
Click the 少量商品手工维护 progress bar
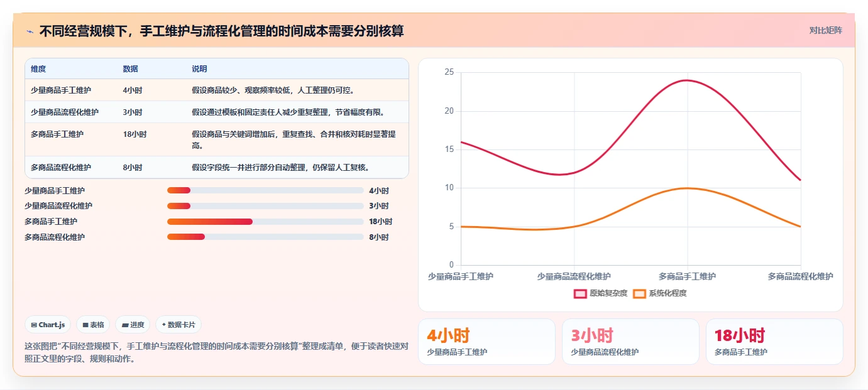coord(265,190)
